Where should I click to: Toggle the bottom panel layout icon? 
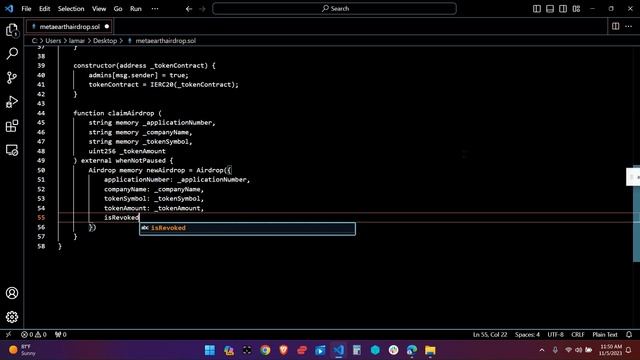point(550,9)
